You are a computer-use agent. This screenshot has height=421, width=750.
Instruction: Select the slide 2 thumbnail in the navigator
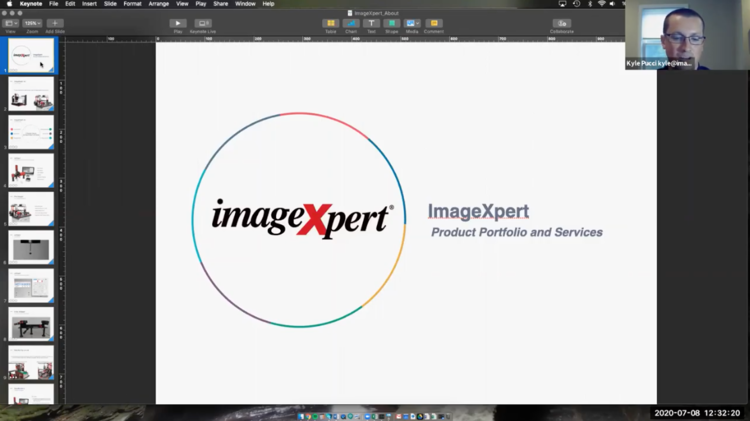[x=31, y=94]
